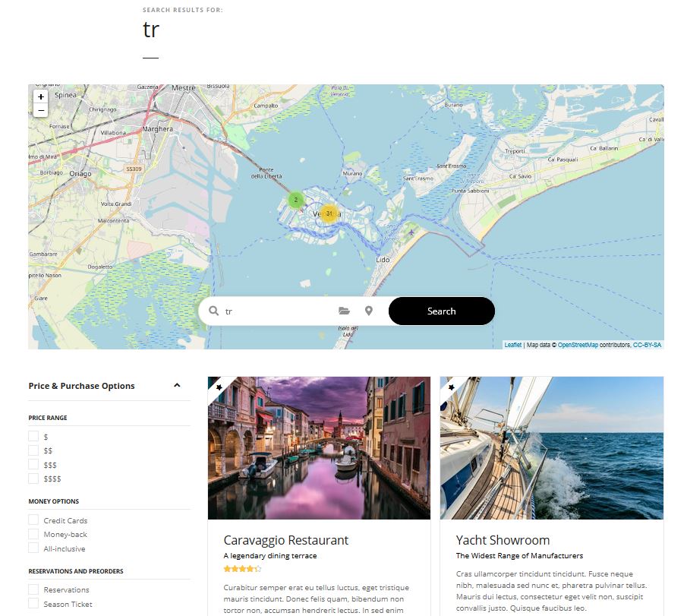Open the Yacht Showroom listing title
Screen dimensions: 687x616
tap(503, 540)
